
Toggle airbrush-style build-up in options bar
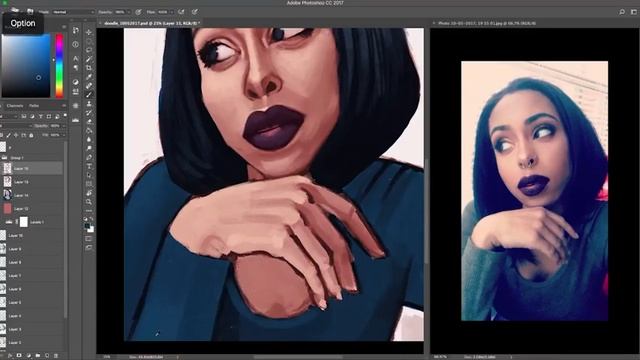tap(181, 12)
